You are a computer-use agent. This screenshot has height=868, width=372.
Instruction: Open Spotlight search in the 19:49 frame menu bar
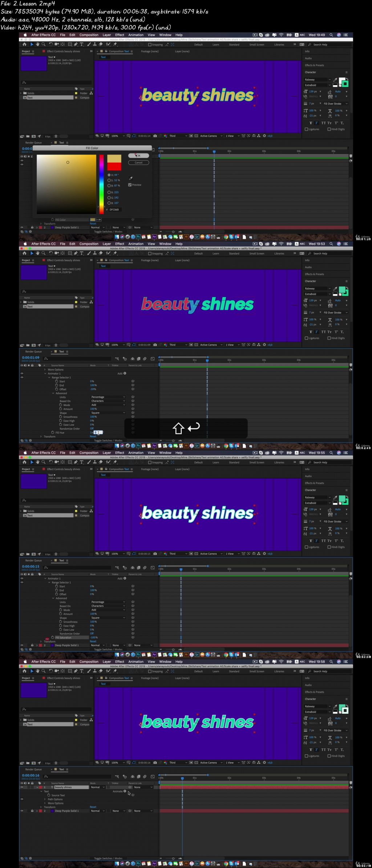331,35
